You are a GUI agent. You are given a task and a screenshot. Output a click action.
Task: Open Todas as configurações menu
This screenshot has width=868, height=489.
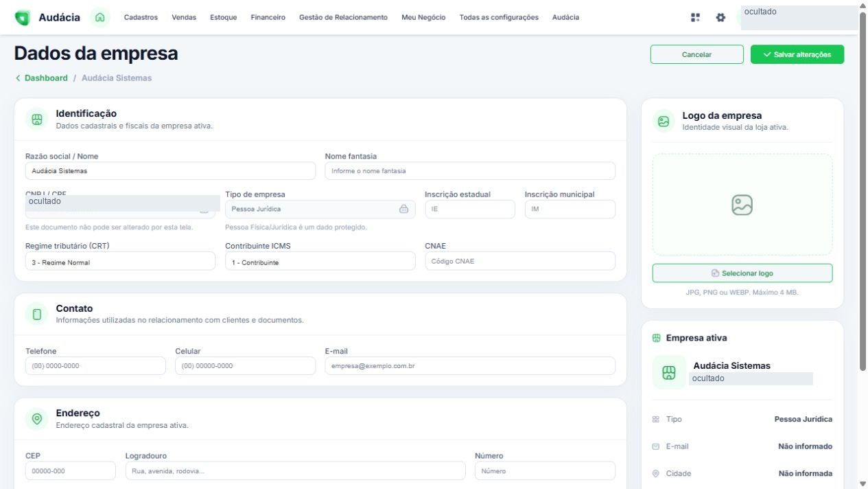(499, 18)
